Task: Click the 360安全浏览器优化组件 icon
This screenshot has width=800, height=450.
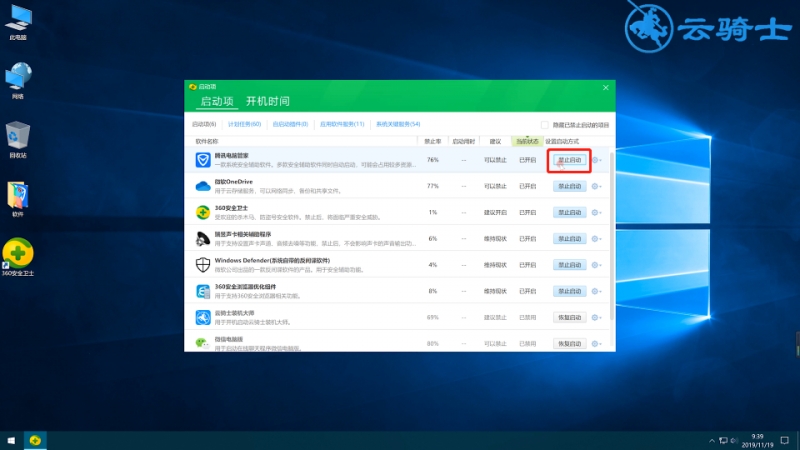Action: [x=203, y=291]
